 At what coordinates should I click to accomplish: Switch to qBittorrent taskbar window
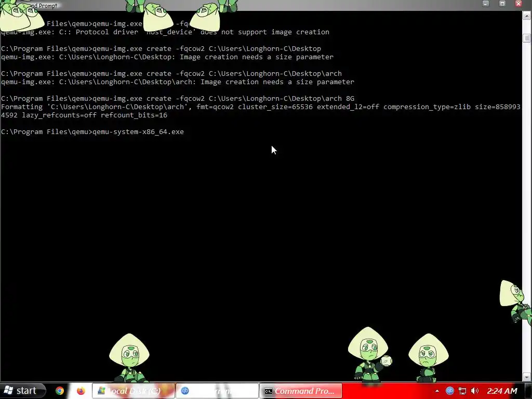point(217,391)
